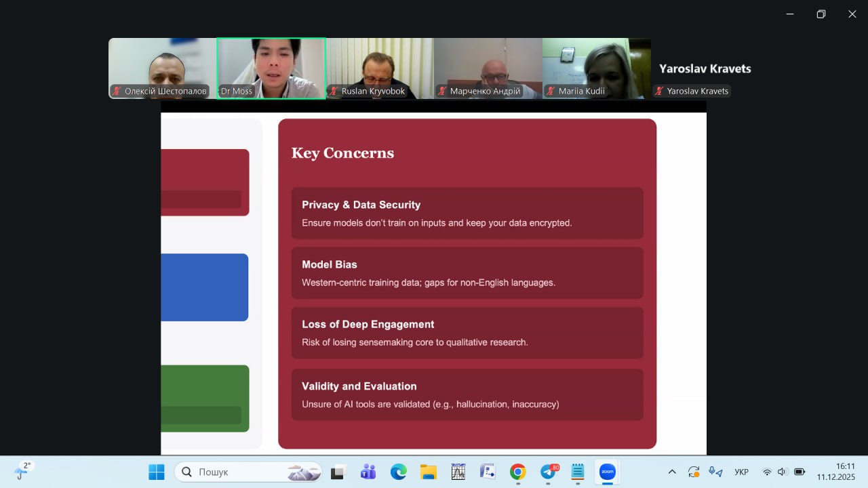Open Telegram with the unread badge
This screenshot has height=488, width=868.
click(x=548, y=472)
